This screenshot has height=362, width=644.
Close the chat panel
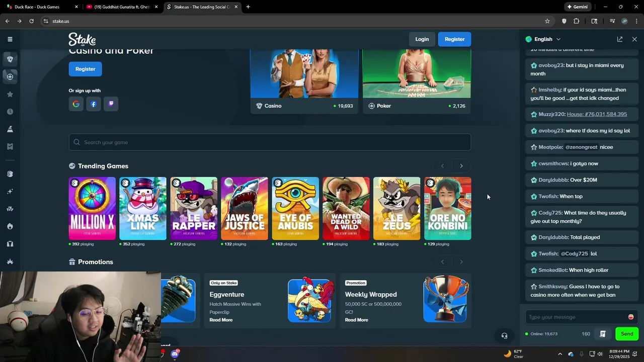pyautogui.click(x=634, y=39)
